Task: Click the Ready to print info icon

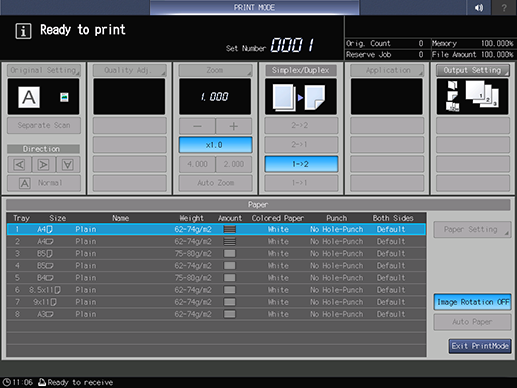Action: pyautogui.click(x=23, y=31)
